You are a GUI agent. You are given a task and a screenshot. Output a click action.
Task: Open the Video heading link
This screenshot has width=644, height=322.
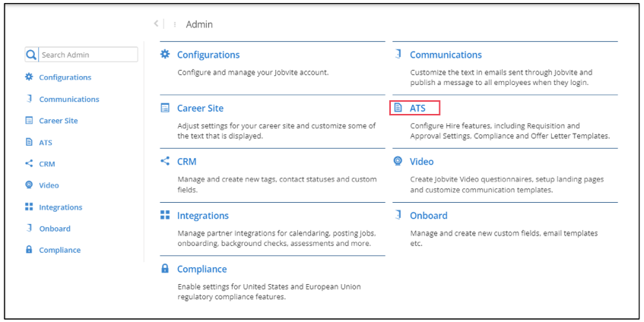click(x=421, y=161)
